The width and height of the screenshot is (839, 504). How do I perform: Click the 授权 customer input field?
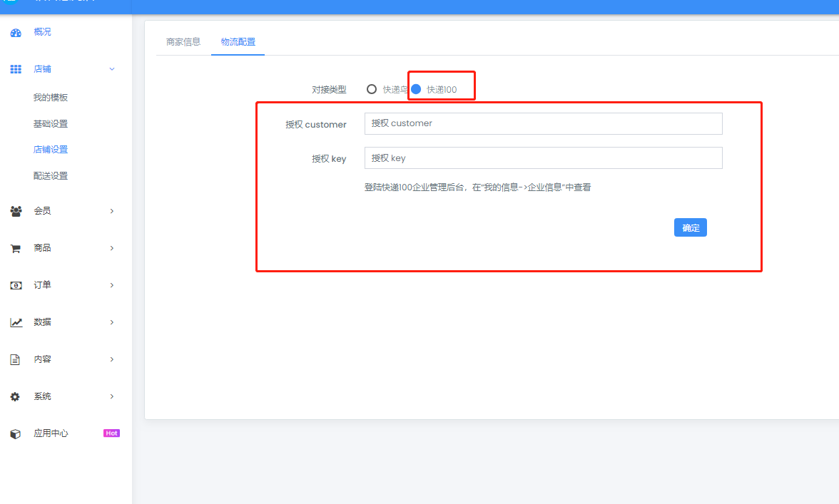tap(543, 123)
